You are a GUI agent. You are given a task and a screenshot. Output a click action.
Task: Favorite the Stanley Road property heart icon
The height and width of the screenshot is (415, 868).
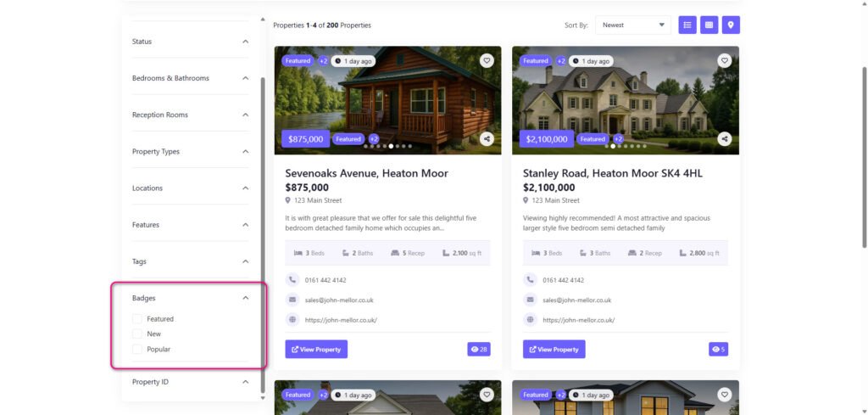[724, 60]
